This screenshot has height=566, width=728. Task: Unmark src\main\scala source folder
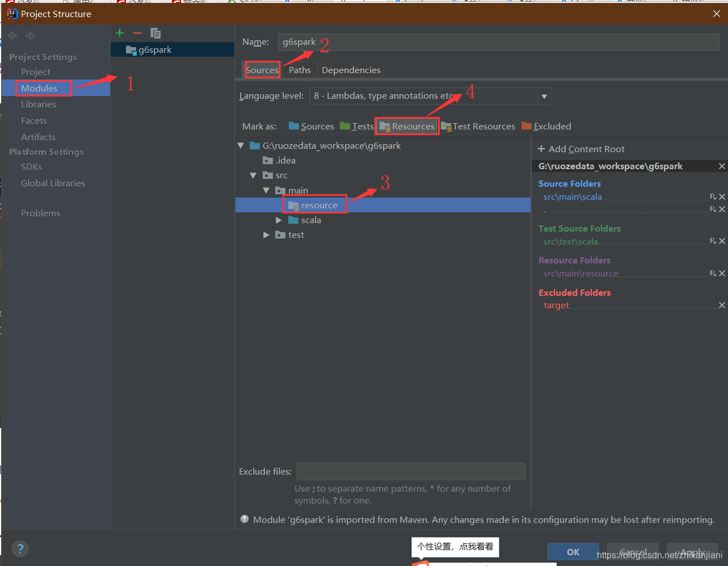[x=722, y=196]
